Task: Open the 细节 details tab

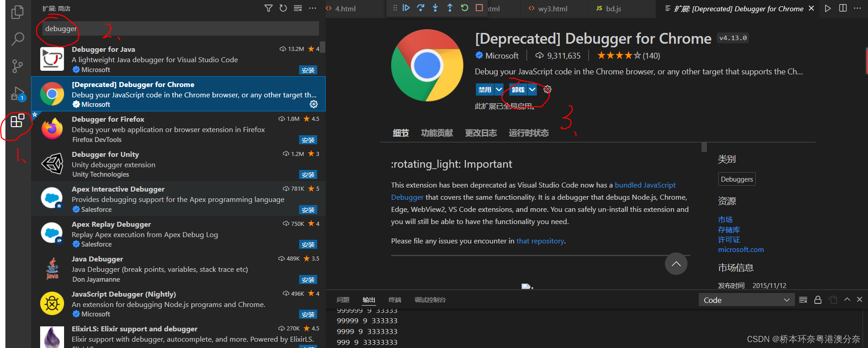Action: click(401, 133)
